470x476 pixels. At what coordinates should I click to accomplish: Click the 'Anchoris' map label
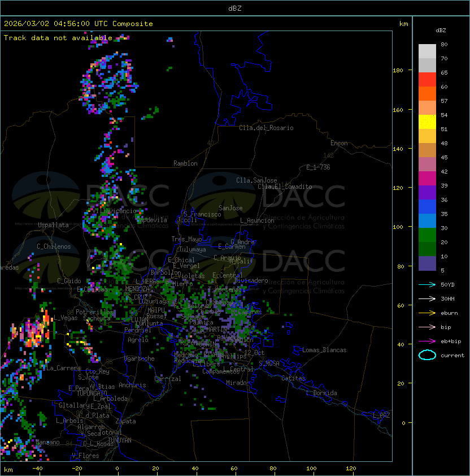pos(132,385)
